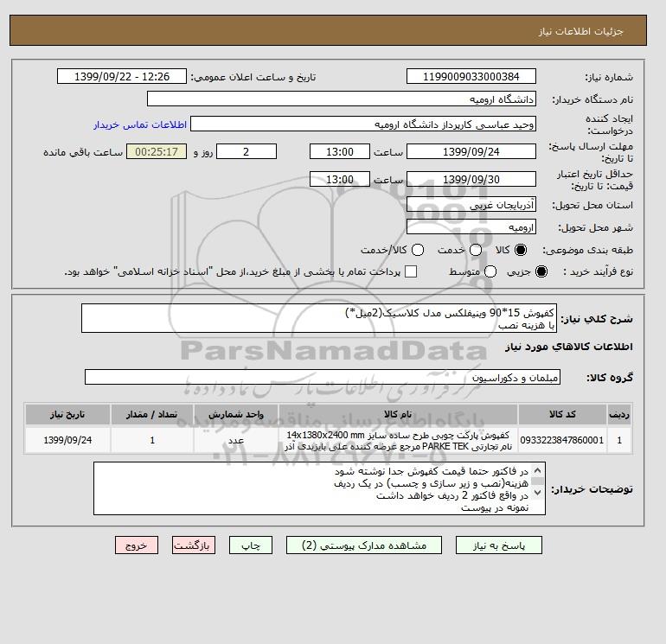Click the تعداد / مقدار column header

[152, 414]
